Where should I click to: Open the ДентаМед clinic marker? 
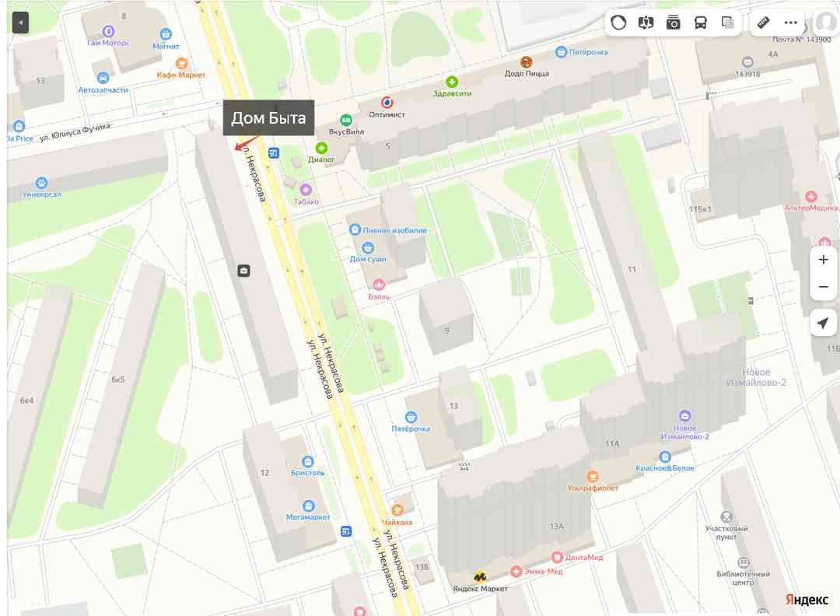pyautogui.click(x=557, y=558)
